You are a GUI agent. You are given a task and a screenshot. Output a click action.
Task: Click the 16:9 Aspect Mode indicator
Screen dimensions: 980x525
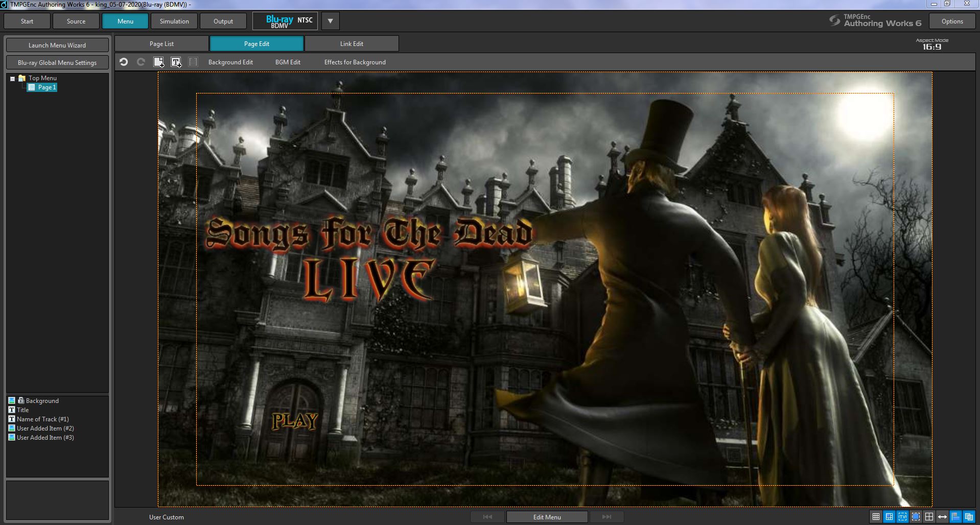(x=932, y=44)
